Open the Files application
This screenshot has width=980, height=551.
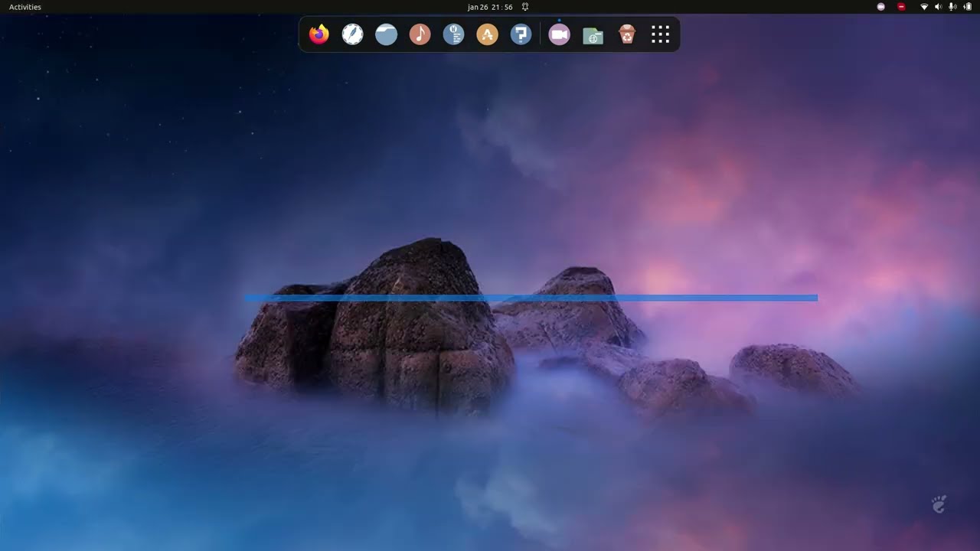386,34
